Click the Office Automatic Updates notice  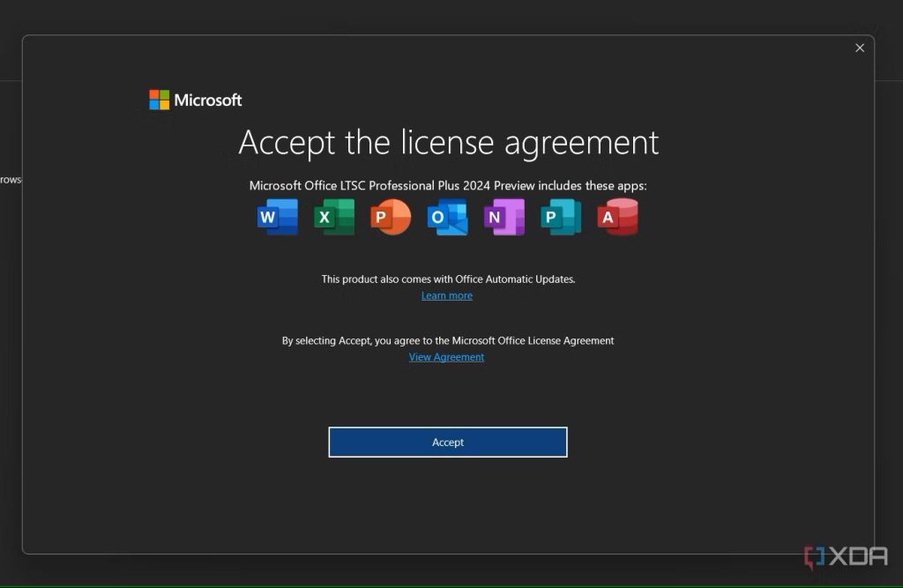447,279
